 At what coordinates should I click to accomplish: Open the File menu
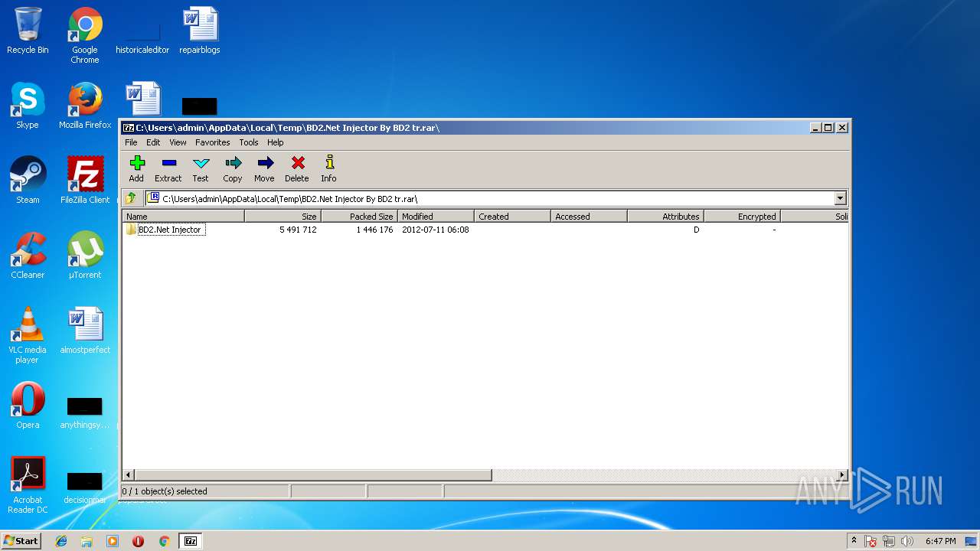(x=131, y=142)
